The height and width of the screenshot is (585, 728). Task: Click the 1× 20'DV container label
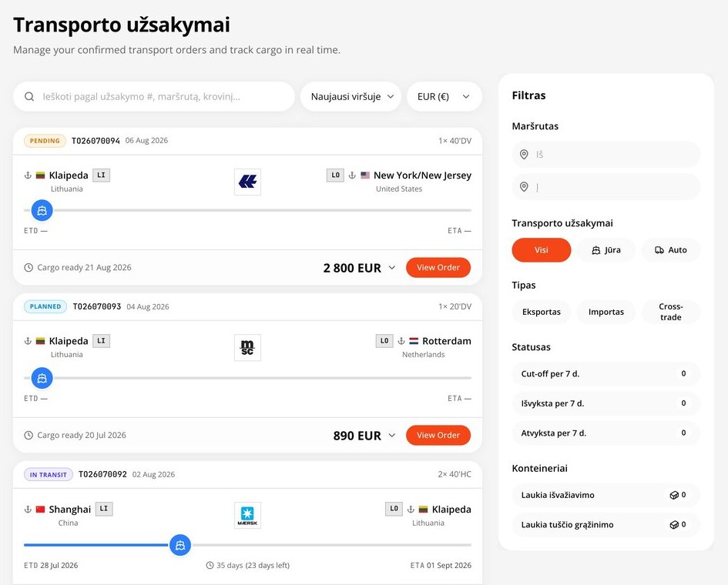point(455,306)
